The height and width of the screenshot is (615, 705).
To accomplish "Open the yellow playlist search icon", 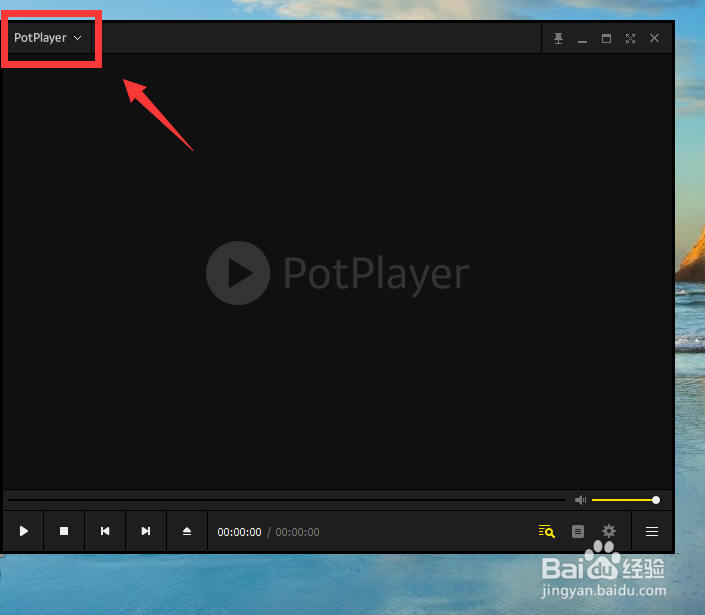I will pyautogui.click(x=547, y=531).
